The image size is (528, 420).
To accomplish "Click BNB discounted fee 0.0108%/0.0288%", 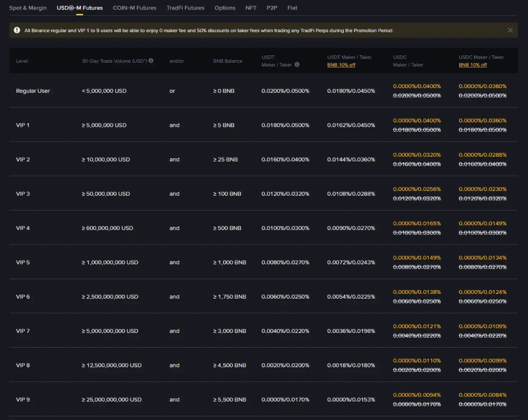I will tap(351, 194).
